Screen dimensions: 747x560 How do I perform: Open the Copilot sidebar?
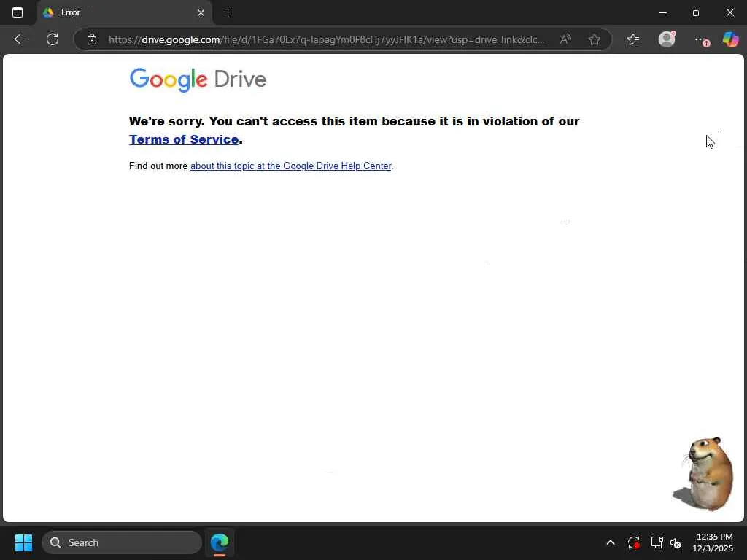(730, 39)
